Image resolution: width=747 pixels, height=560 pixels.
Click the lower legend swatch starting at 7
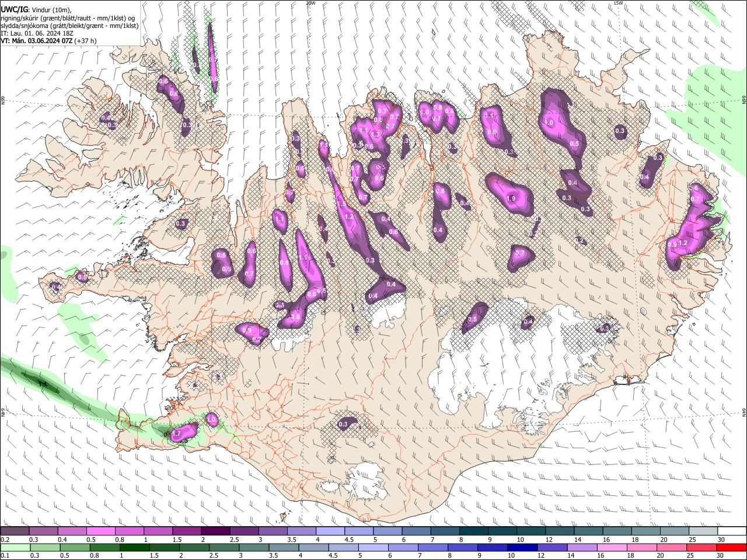tap(432, 547)
